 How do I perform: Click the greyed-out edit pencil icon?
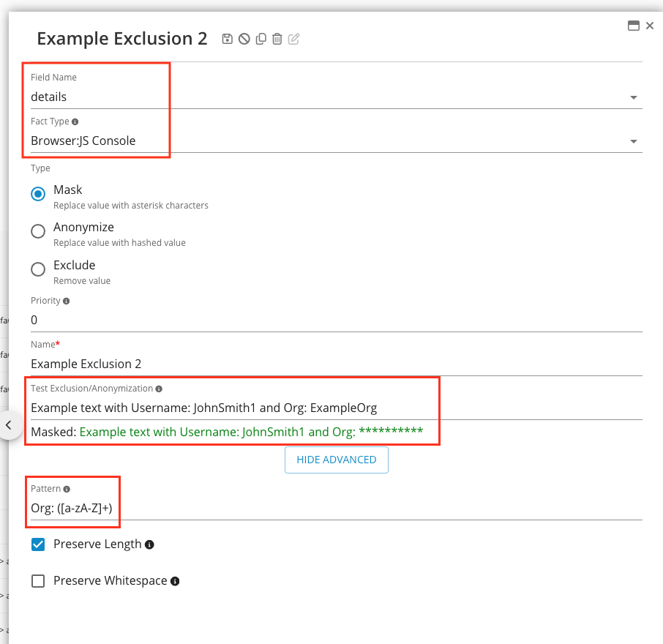(x=294, y=40)
